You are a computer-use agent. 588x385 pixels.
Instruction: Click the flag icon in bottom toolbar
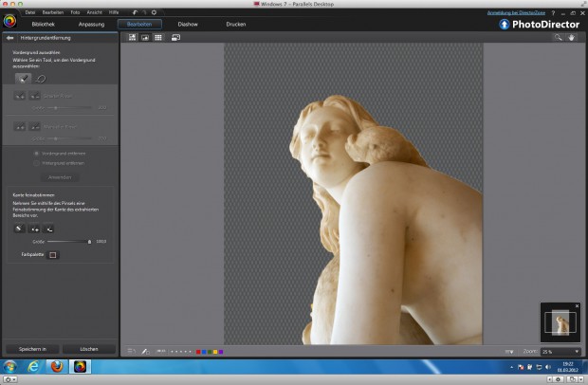[161, 351]
